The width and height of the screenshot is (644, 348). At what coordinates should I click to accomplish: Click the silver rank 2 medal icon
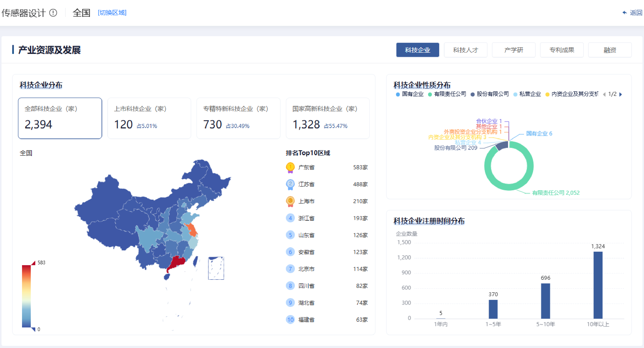[290, 184]
